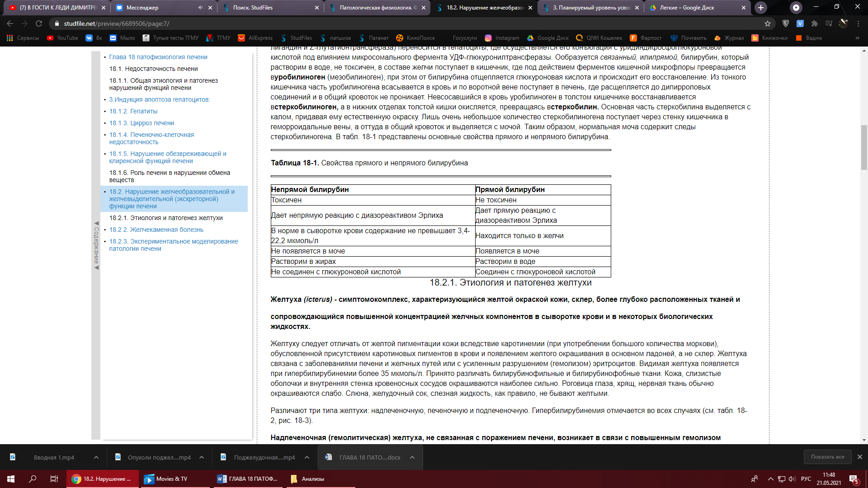
Task: Open Windows Start menu
Action: (11, 479)
